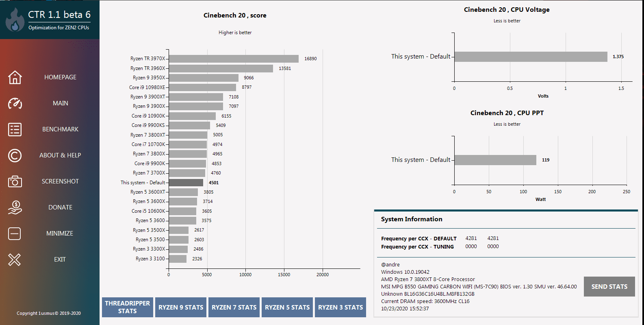Click the Ryzen 9 3900XT label
The height and width of the screenshot is (325, 644).
click(x=147, y=97)
